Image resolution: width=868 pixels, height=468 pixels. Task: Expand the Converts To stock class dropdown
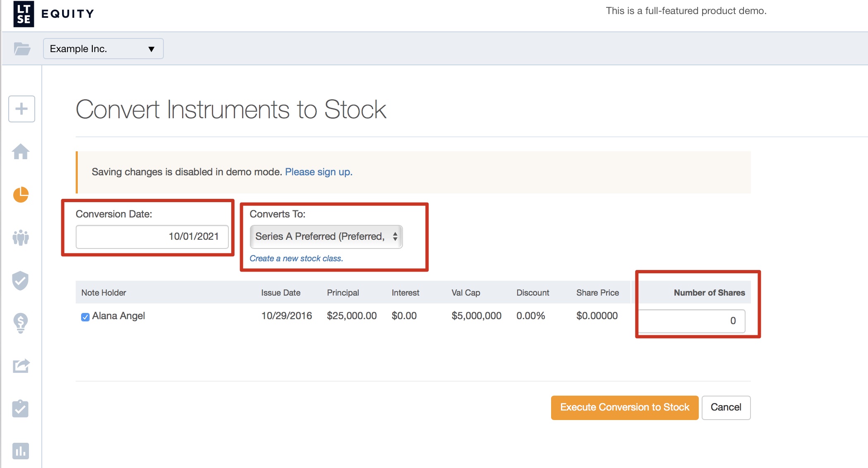[x=326, y=236]
